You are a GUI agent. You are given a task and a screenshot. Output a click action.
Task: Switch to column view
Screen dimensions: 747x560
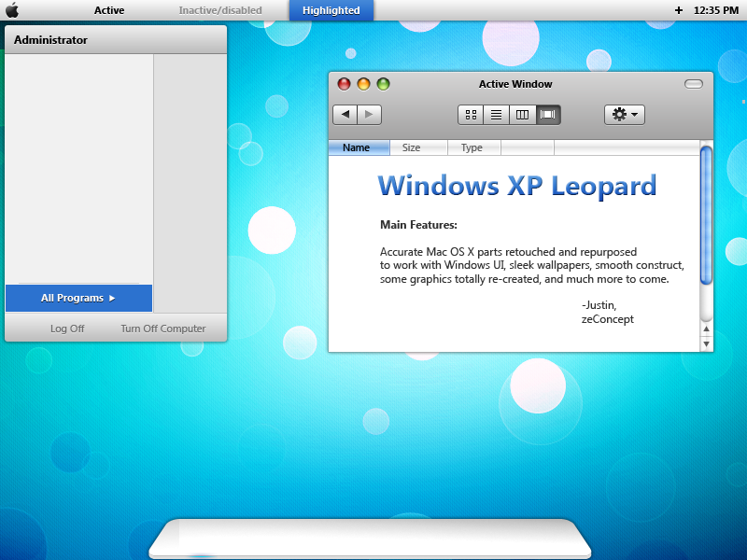tap(521, 114)
